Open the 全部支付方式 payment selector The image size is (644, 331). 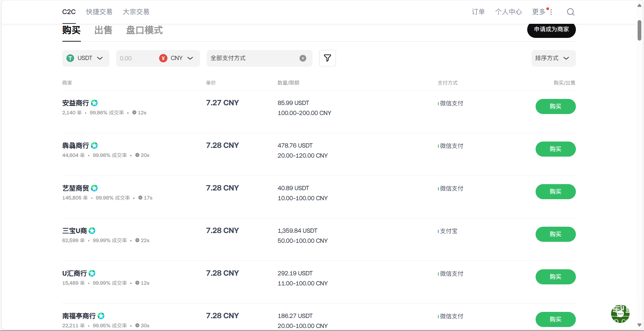pyautogui.click(x=259, y=58)
